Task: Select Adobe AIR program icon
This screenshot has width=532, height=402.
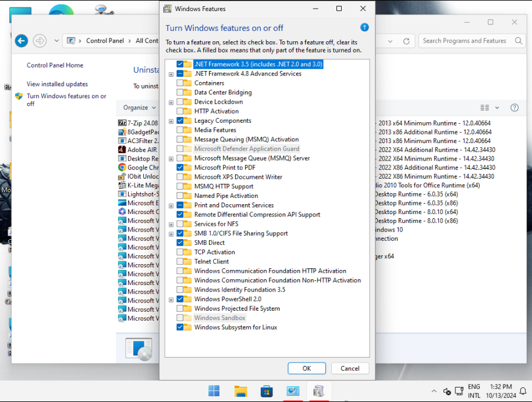Action: coord(122,150)
